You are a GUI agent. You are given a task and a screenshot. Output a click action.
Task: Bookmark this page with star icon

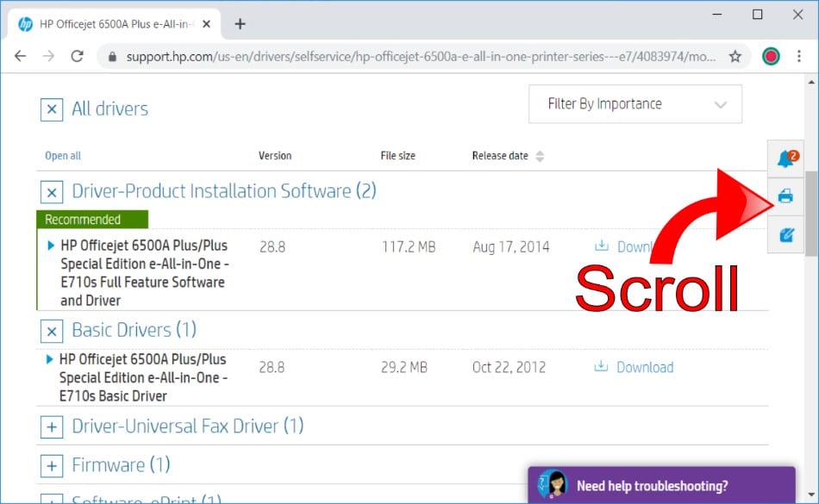click(x=735, y=57)
